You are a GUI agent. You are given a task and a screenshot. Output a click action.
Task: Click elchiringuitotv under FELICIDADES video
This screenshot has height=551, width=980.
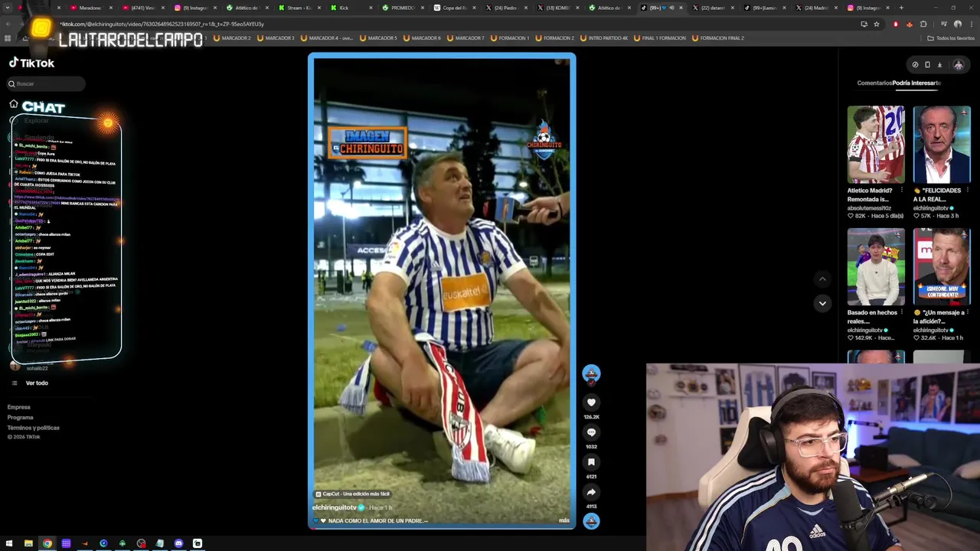click(x=931, y=207)
